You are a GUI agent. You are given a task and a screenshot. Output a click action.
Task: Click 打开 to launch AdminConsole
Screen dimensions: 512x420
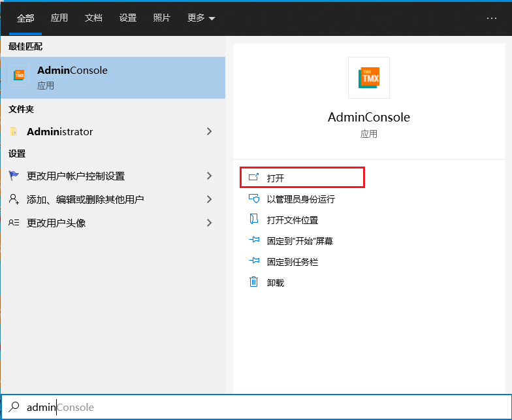[276, 178]
